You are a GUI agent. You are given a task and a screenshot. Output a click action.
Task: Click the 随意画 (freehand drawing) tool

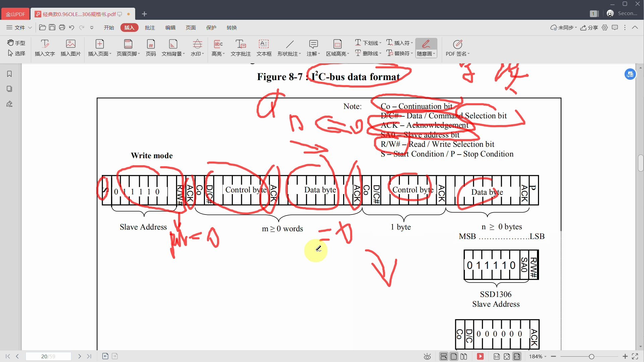[x=426, y=47]
